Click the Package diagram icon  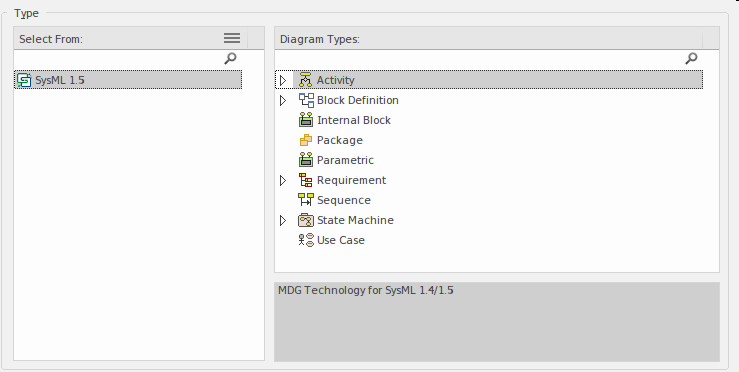pos(306,140)
